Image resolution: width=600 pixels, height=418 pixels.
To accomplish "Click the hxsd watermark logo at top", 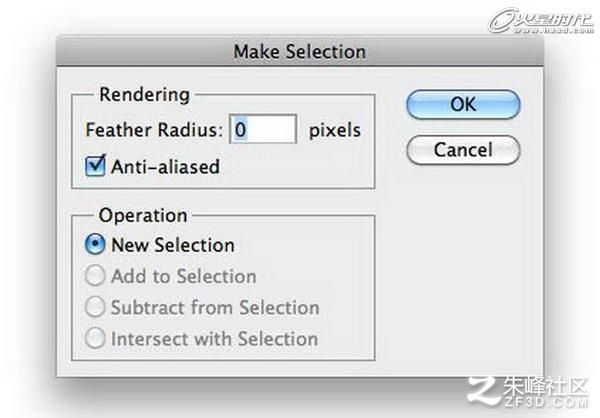I will point(541,20).
